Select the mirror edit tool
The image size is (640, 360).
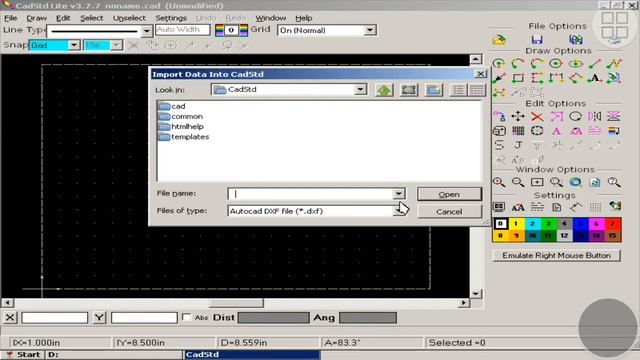coord(595,116)
